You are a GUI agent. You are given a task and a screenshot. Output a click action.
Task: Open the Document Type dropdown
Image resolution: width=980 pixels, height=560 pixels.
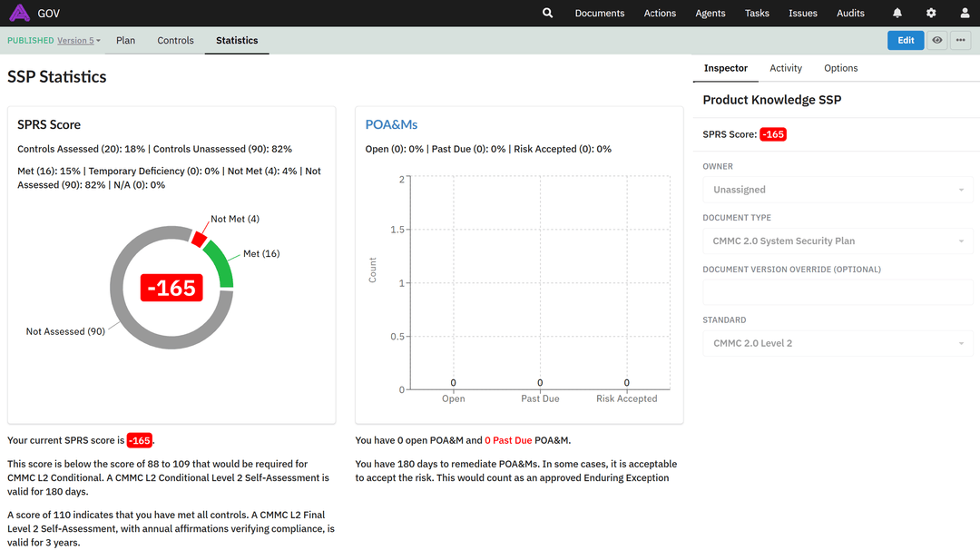[x=838, y=241]
